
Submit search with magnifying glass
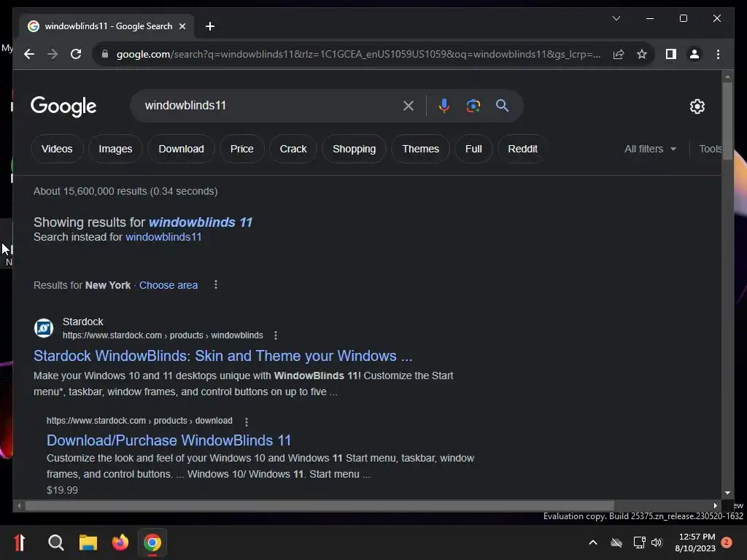coord(502,105)
